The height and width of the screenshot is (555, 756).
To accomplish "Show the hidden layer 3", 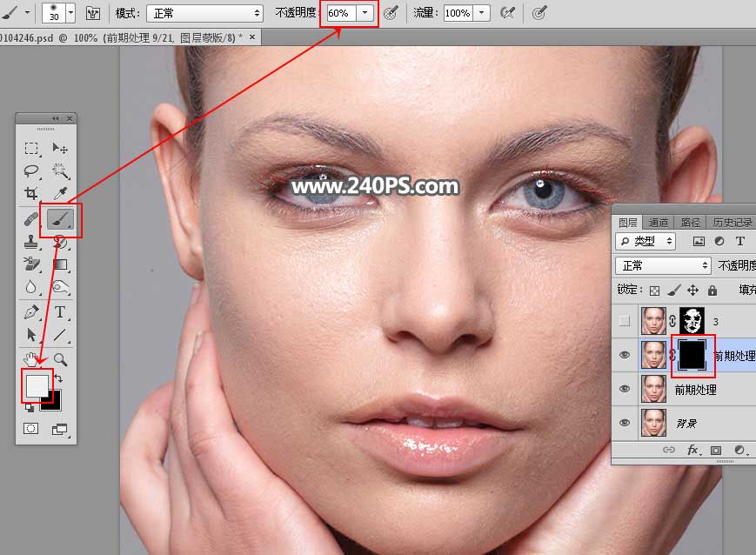I will [625, 320].
